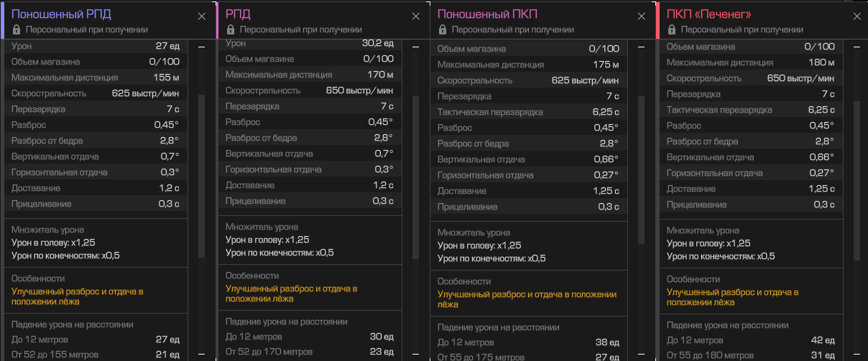Image resolution: width=868 pixels, height=361 pixels.
Task: Click the Урон 27 ед value in Поношенный РПД
Action: coord(167,46)
